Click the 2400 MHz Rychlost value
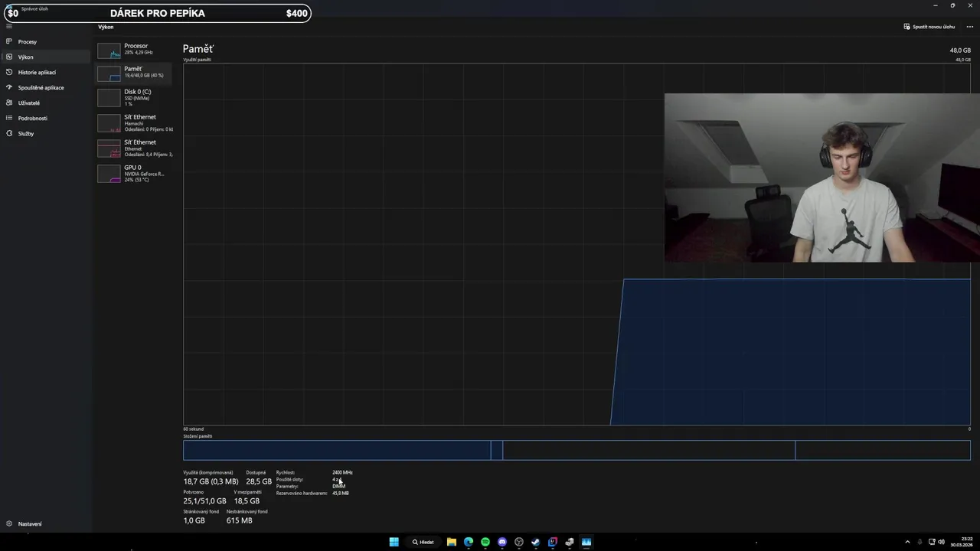Viewport: 980px width, 551px height. [x=342, y=472]
